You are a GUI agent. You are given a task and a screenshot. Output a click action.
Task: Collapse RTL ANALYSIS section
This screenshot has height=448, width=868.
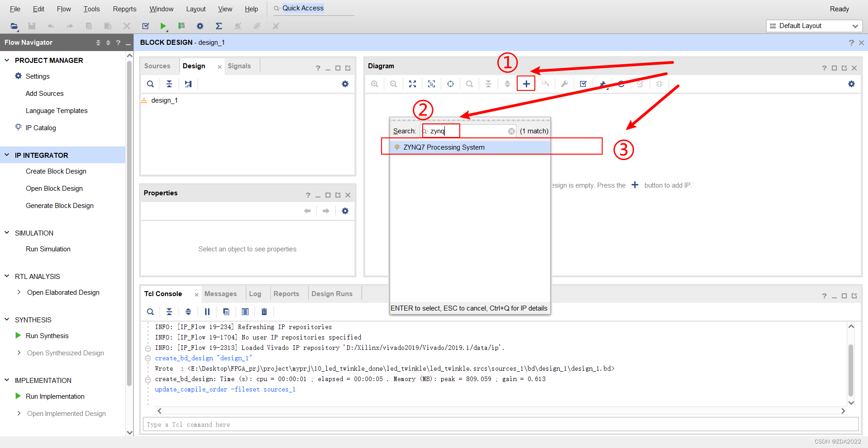click(x=7, y=276)
